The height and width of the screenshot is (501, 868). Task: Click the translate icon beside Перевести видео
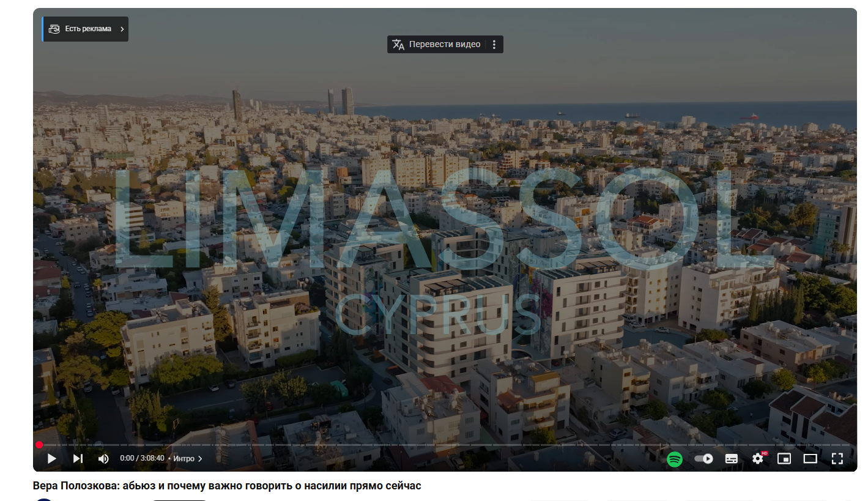398,44
